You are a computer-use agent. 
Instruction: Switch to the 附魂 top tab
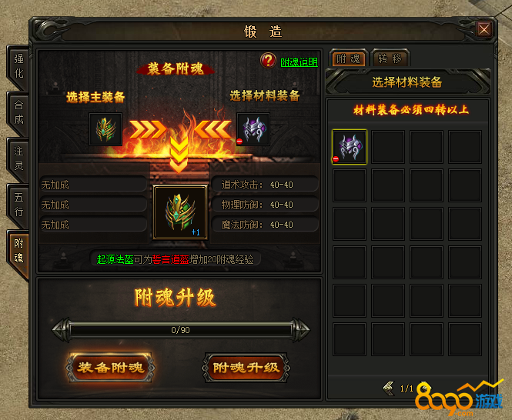tap(349, 58)
